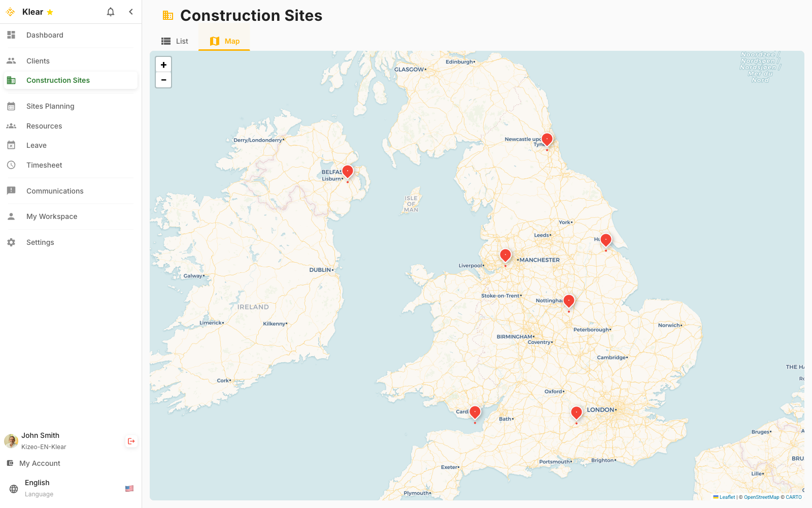
Task: Click the site marker near Belfast
Action: pyautogui.click(x=347, y=171)
